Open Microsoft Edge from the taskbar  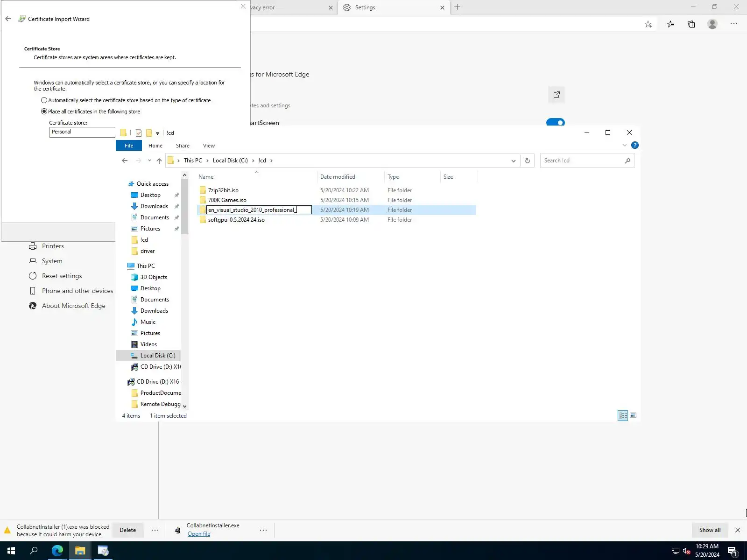tap(57, 551)
